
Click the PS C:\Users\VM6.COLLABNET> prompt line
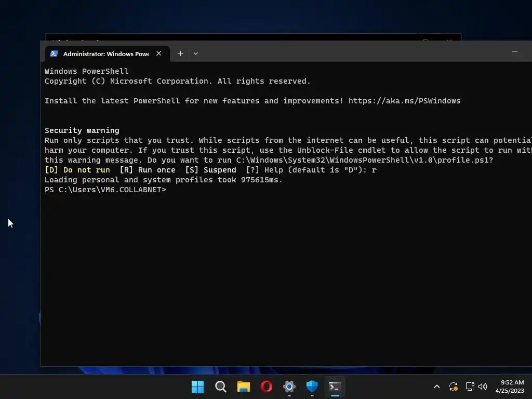[x=105, y=190]
